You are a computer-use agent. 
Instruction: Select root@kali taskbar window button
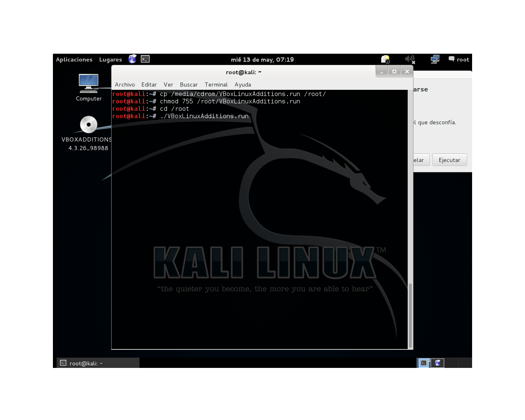[x=98, y=363]
